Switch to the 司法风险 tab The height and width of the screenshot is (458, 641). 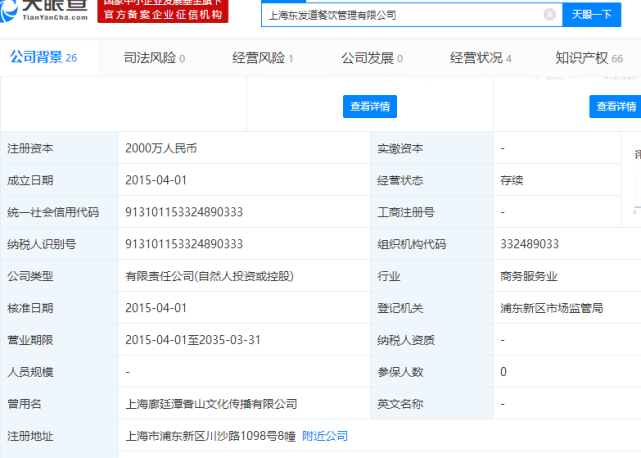point(154,58)
